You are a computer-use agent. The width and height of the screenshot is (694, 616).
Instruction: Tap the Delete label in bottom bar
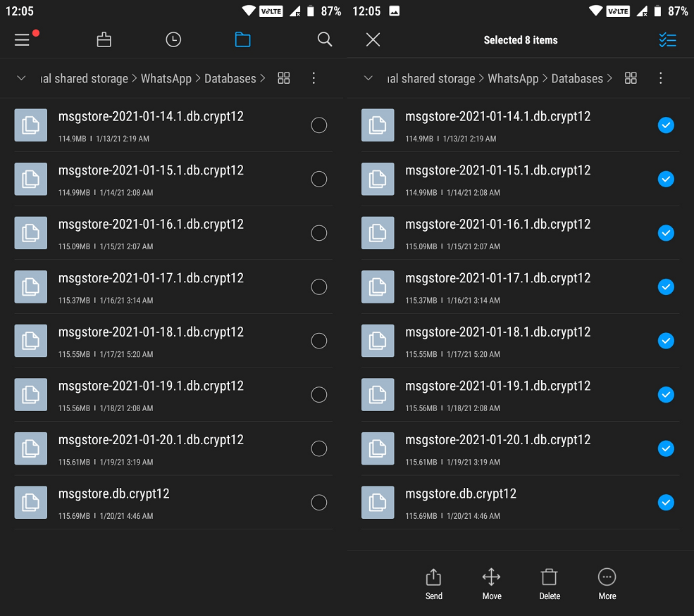(550, 596)
